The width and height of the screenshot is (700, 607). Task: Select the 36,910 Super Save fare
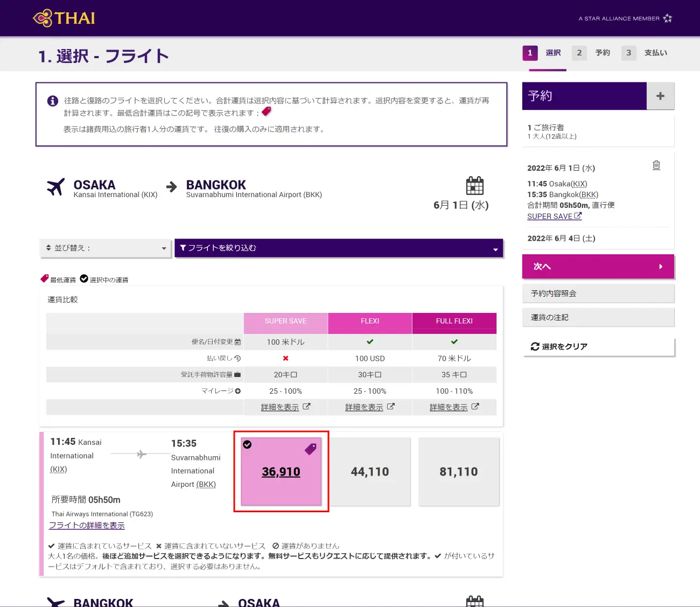pyautogui.click(x=281, y=472)
